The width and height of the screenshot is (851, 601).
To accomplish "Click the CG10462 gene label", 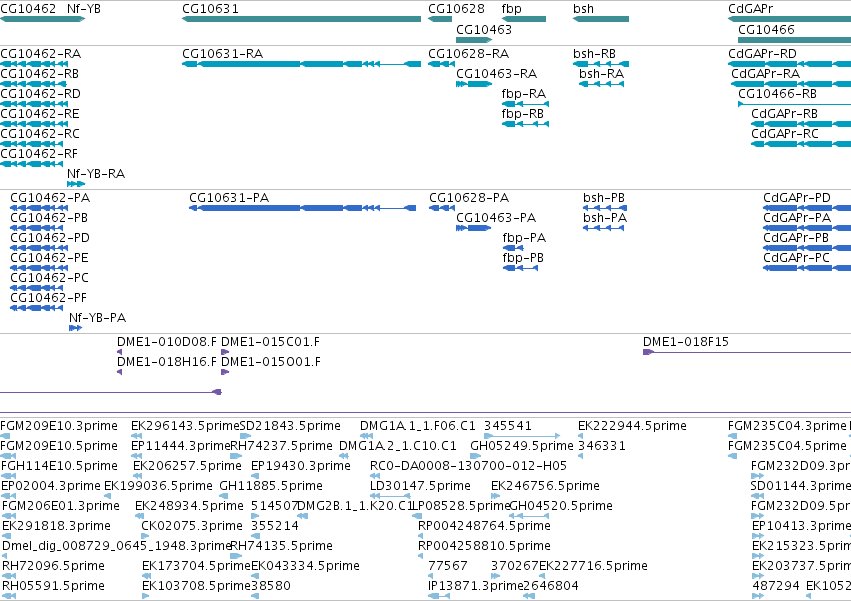I will tap(28, 9).
